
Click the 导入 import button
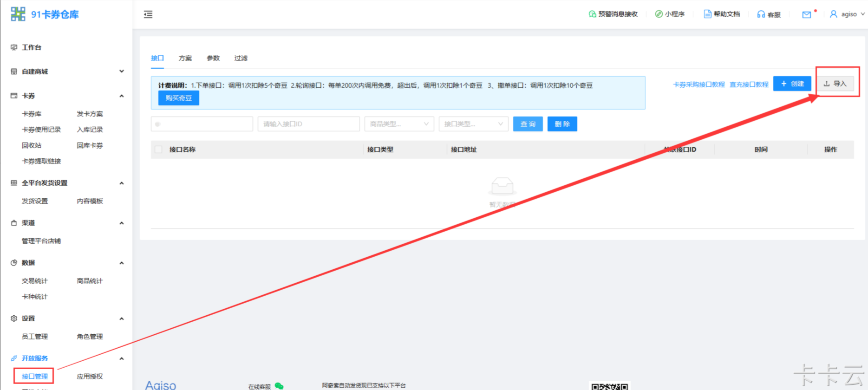point(835,84)
